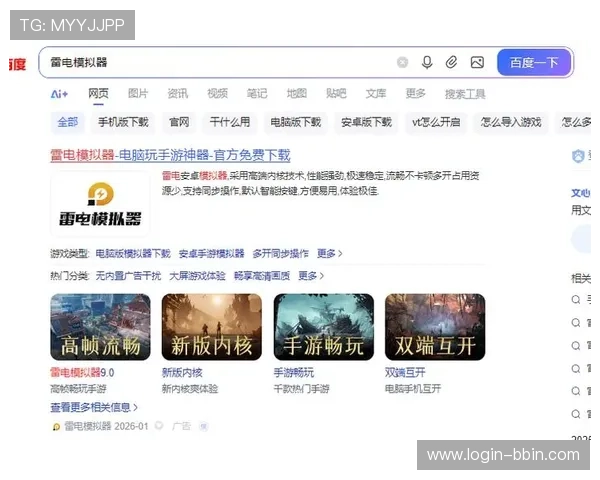The image size is (600, 480).
Task: Click 高帧畅玩手游 caption text
Action: [x=78, y=389]
